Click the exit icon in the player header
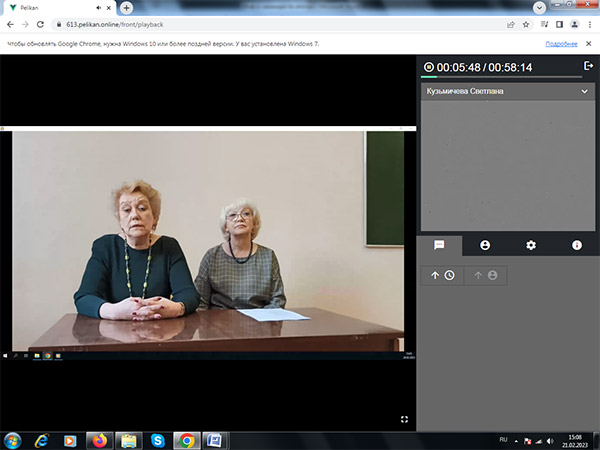 [588, 66]
